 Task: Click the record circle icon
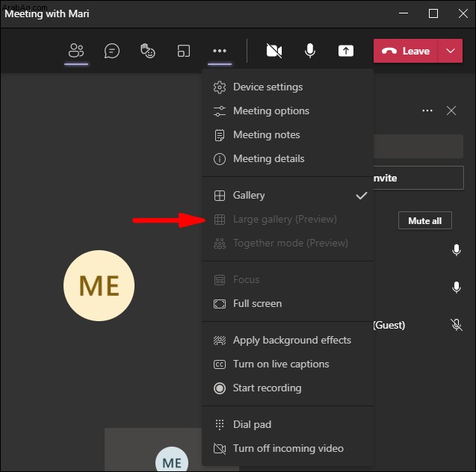[220, 388]
